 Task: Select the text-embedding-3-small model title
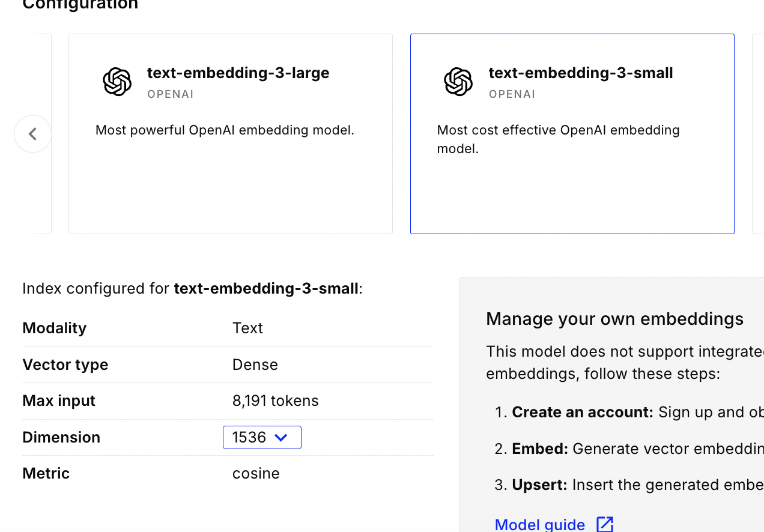pos(580,73)
